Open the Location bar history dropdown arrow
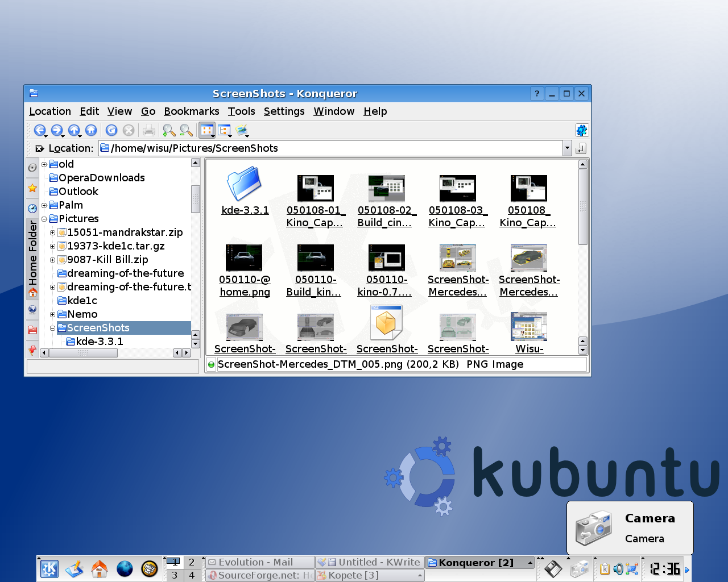 pos(567,148)
